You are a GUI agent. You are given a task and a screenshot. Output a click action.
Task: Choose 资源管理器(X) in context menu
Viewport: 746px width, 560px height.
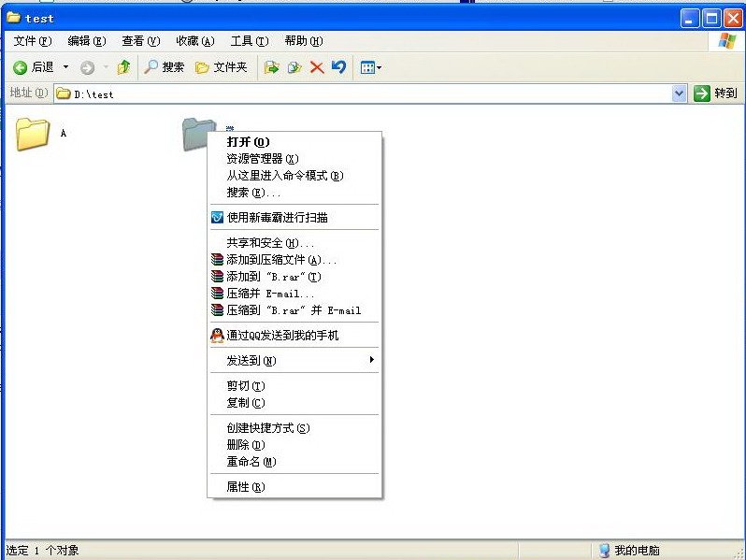pyautogui.click(x=294, y=158)
